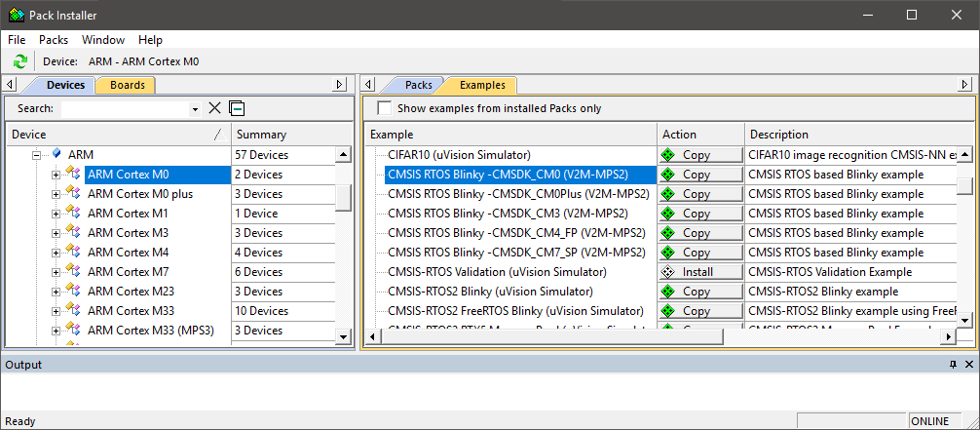Copy the CMSIS RTOS Blinky CMSDK_CM4_FP example

(x=700, y=232)
